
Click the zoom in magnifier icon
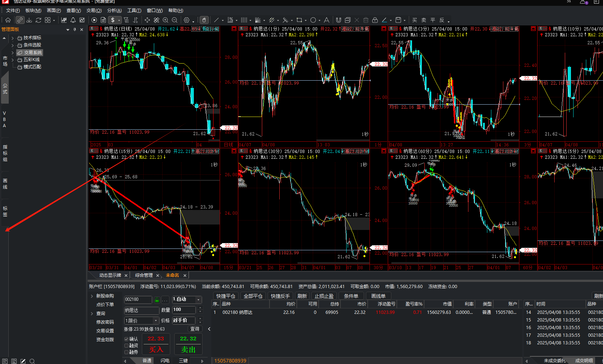(165, 20)
